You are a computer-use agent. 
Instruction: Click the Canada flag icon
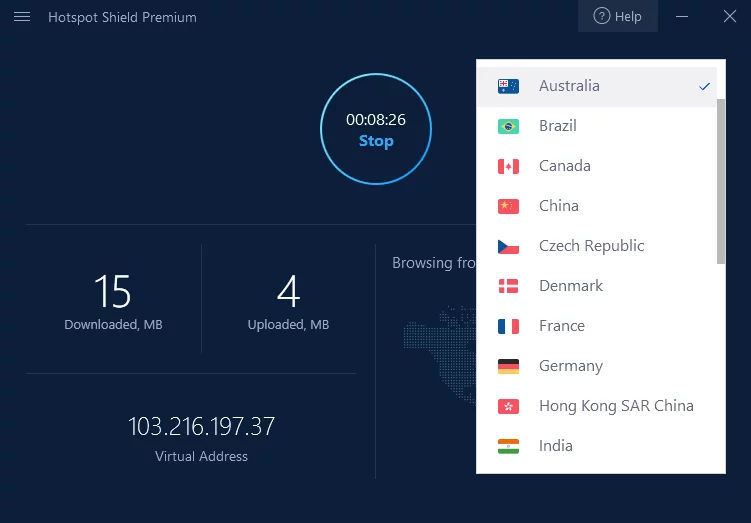(x=508, y=166)
